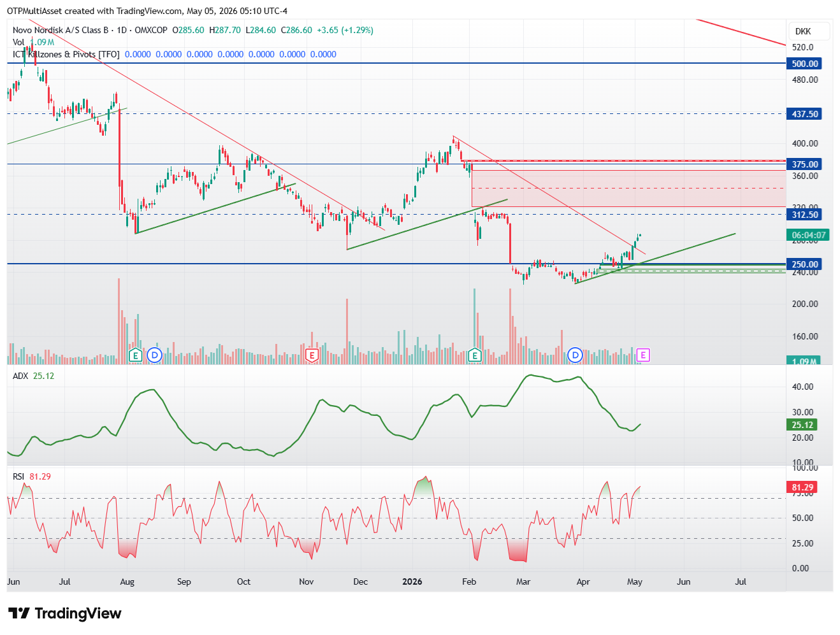Select the 375.00 price level label
The height and width of the screenshot is (635, 840).
coord(804,164)
